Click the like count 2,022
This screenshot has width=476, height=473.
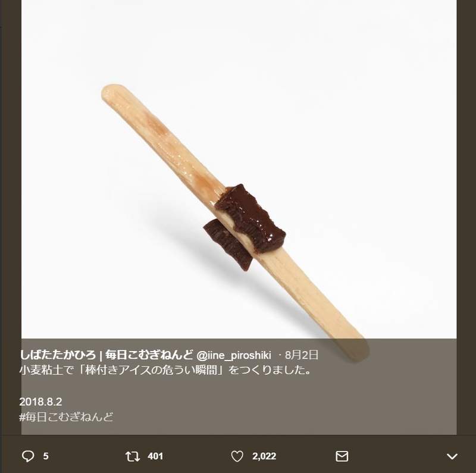[x=264, y=456]
